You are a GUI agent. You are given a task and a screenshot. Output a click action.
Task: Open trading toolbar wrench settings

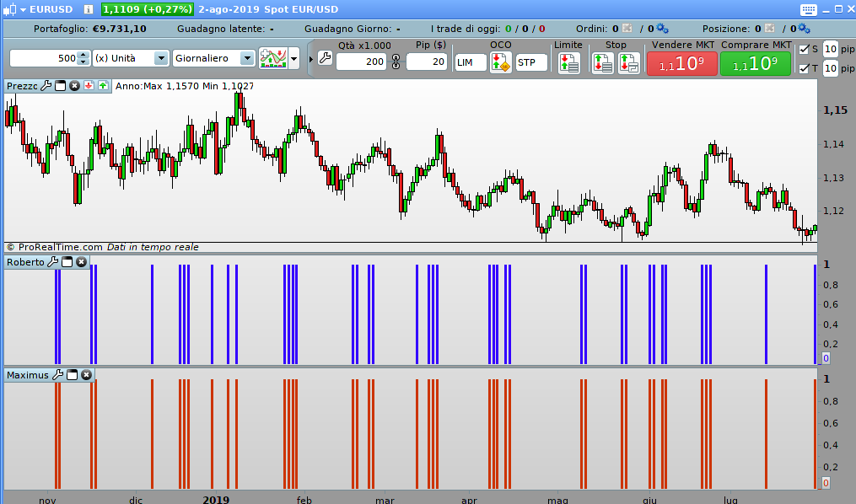(x=325, y=58)
